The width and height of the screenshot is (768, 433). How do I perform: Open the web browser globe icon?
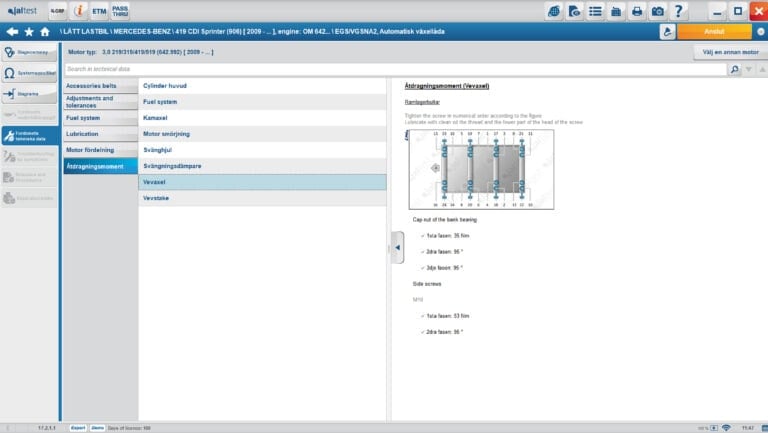pos(554,12)
